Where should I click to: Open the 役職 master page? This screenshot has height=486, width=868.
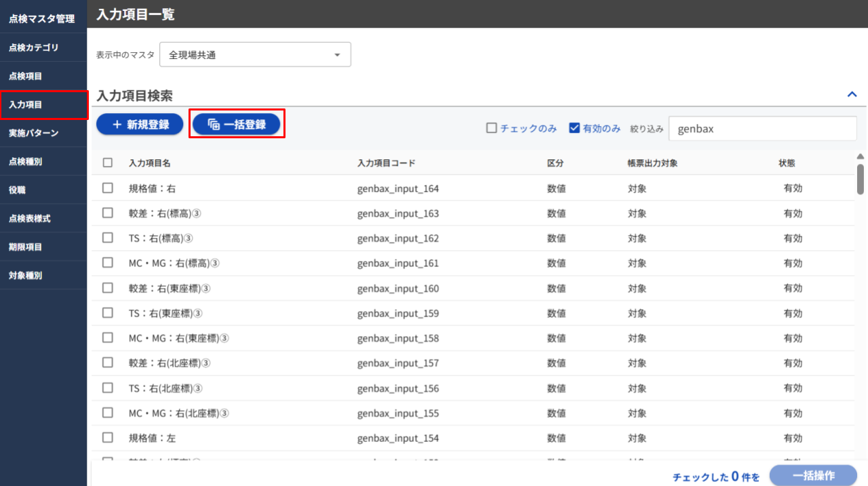point(43,190)
